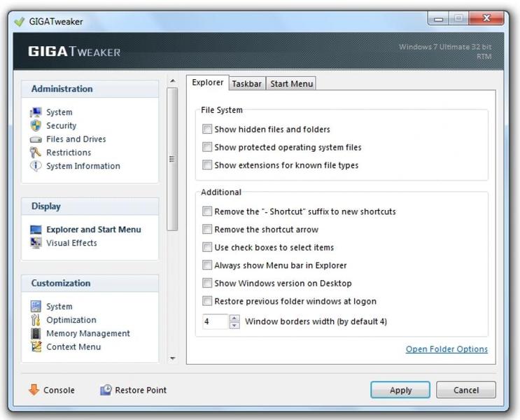The width and height of the screenshot is (520, 420).
Task: Check Show extensions for known file types
Action: [x=207, y=165]
